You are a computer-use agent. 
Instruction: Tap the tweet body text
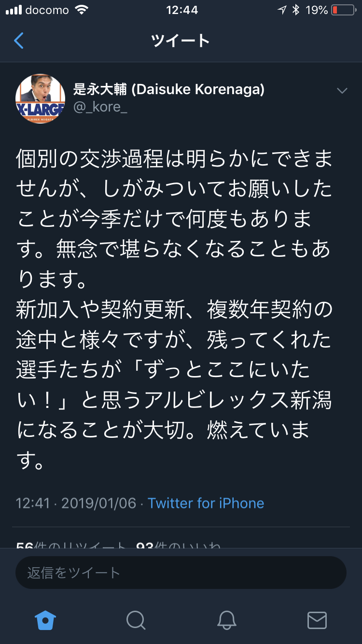click(x=175, y=309)
